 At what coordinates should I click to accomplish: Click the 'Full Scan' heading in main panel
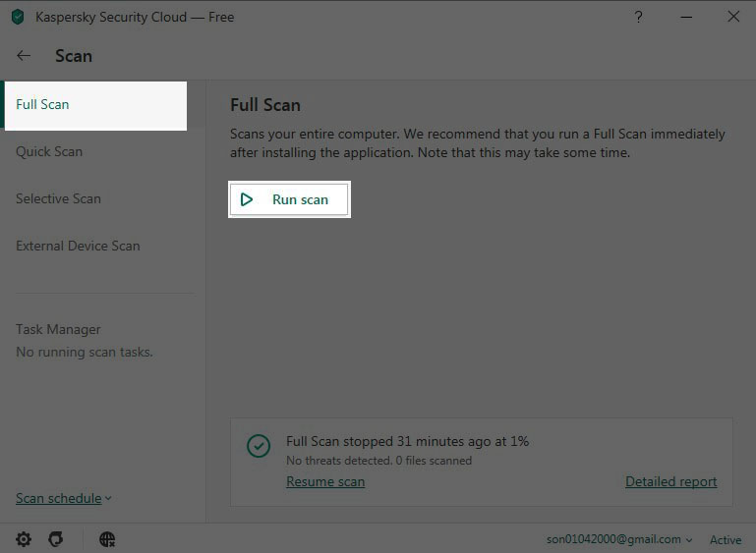(265, 105)
